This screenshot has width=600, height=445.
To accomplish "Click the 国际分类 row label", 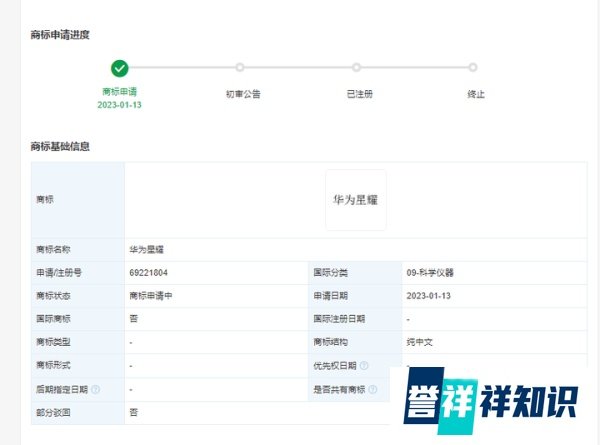I will [x=331, y=273].
